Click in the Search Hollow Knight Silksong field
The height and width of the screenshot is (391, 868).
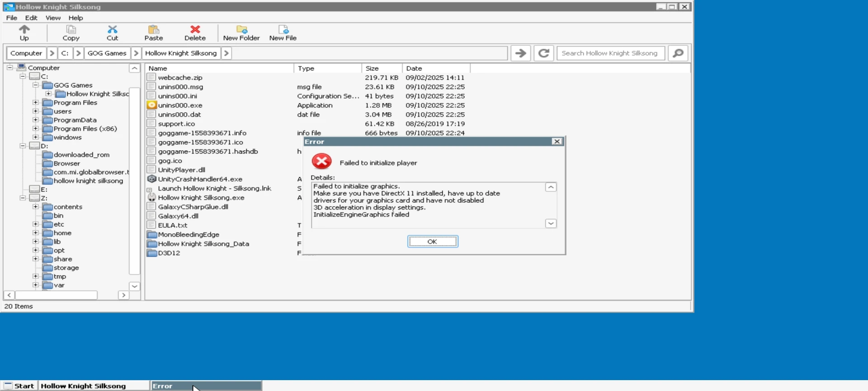(x=611, y=53)
